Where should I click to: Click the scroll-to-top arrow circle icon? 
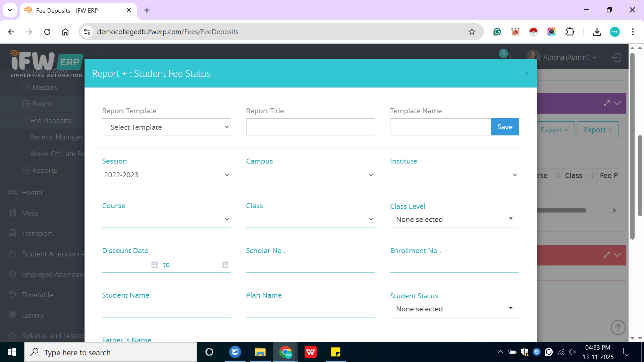[618, 327]
